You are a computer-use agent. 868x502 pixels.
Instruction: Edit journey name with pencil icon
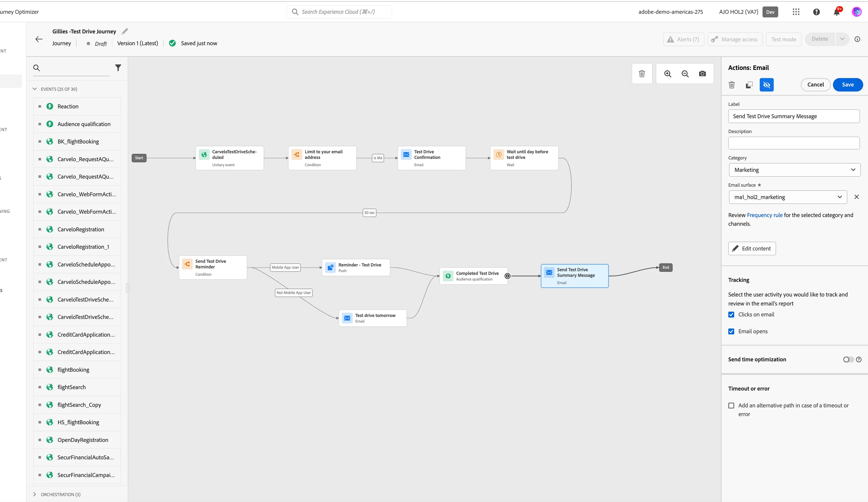pyautogui.click(x=125, y=31)
